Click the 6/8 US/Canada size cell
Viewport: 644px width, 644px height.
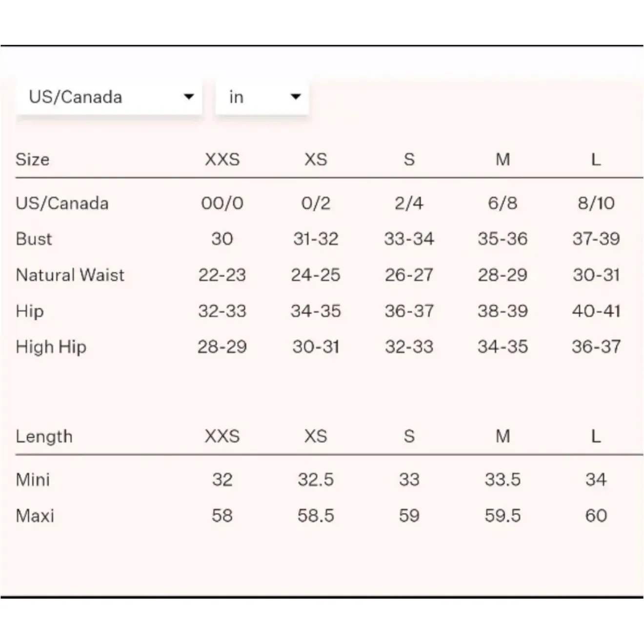tap(503, 203)
